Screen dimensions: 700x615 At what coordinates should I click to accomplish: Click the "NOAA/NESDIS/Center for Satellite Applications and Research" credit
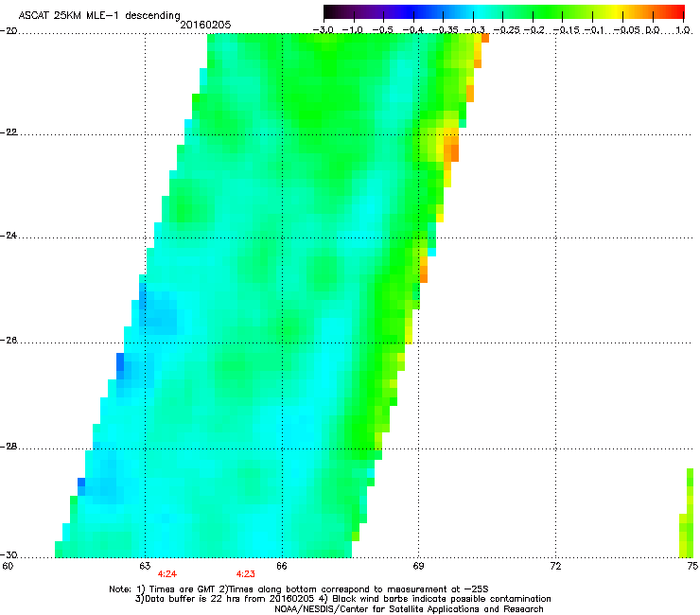[409, 609]
